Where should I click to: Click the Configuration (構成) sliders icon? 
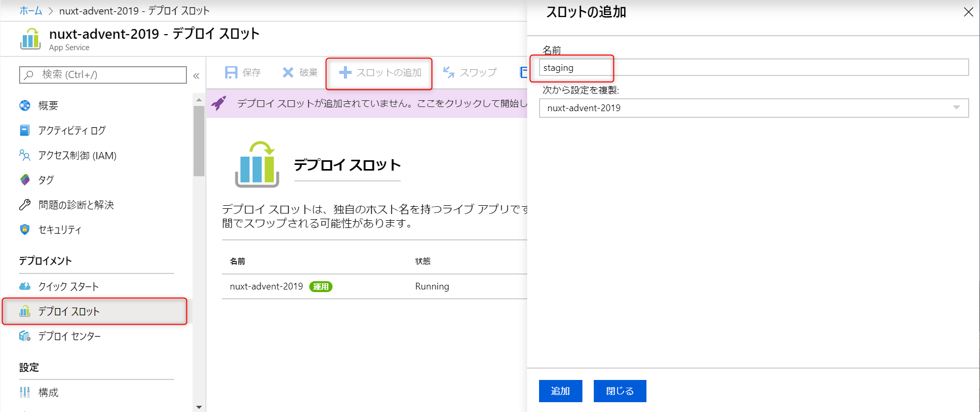pyautogui.click(x=25, y=392)
